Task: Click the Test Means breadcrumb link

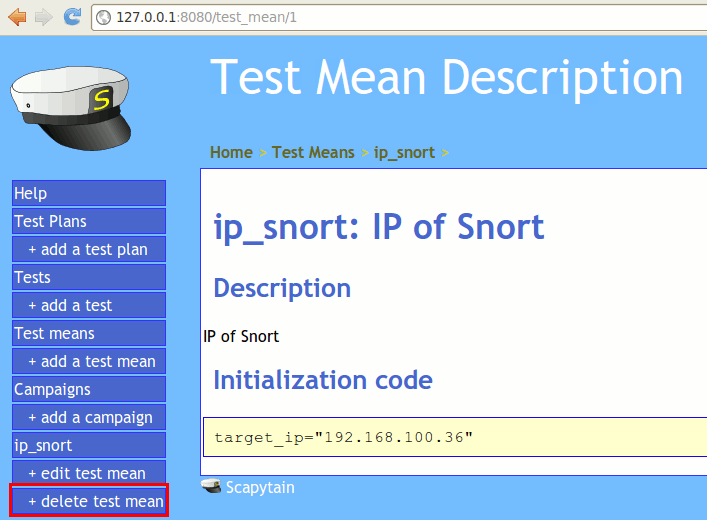Action: (313, 152)
